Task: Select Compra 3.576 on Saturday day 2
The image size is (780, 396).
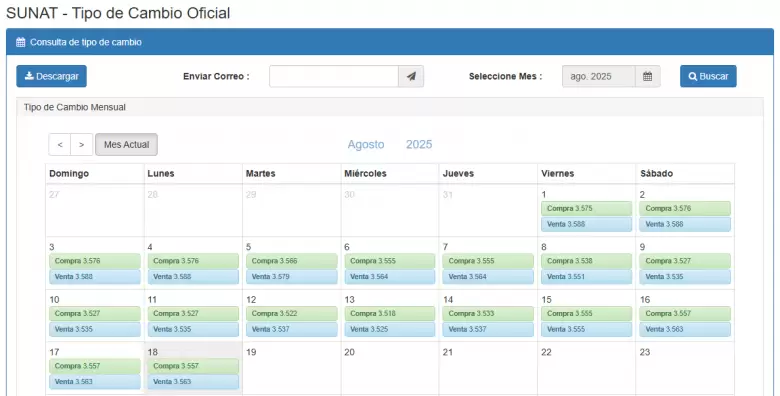Action: click(x=684, y=208)
